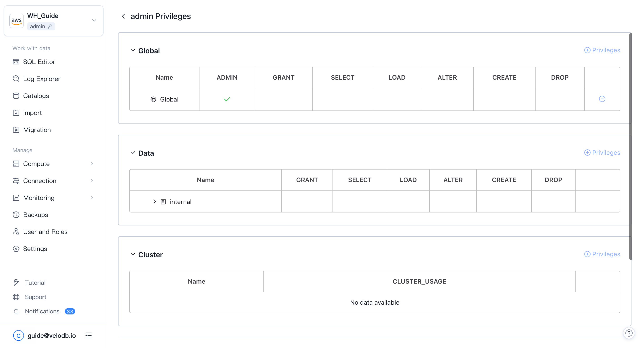Open the Catalogs panel

coord(36,95)
